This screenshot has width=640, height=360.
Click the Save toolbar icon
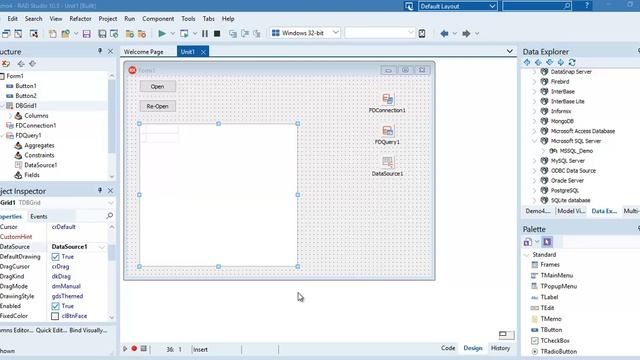(x=87, y=33)
